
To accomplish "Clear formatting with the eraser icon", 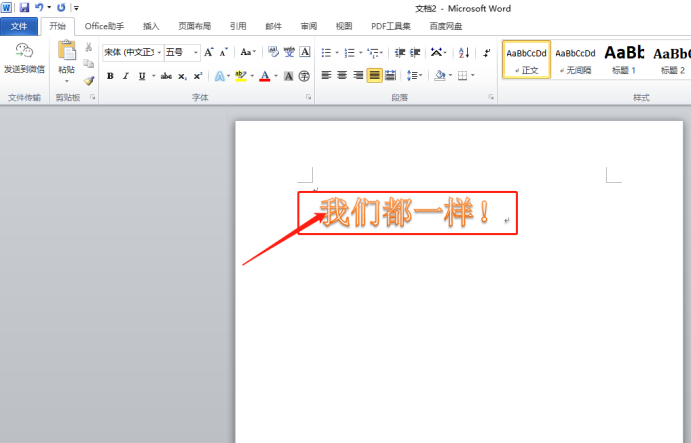I will [x=273, y=52].
